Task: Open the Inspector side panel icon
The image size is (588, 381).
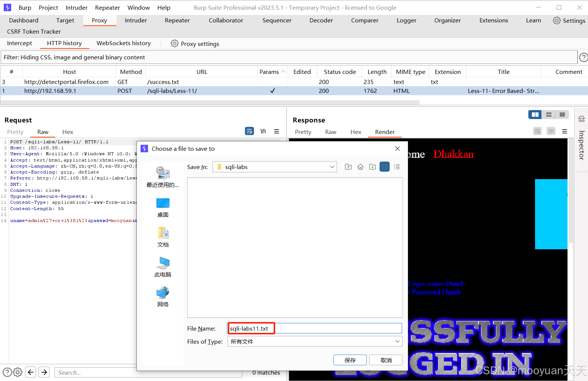Action: point(582,119)
